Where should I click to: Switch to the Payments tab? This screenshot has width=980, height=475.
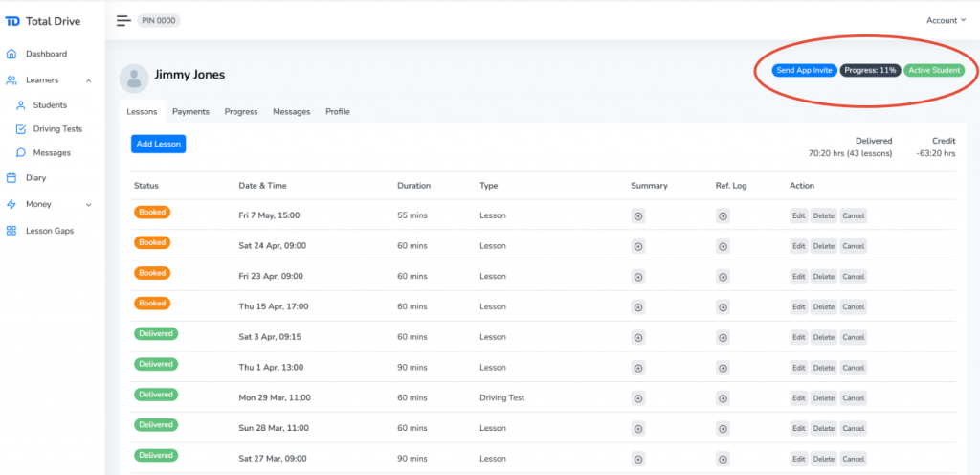190,112
